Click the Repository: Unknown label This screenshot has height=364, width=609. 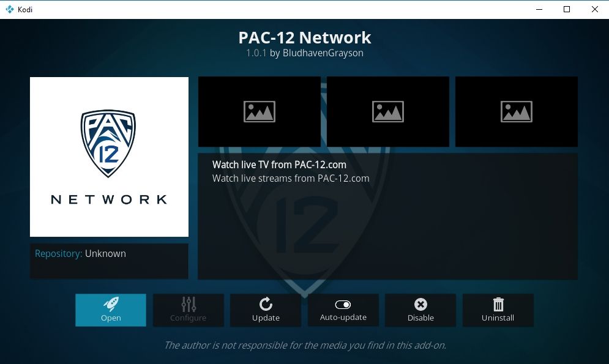[x=80, y=253]
